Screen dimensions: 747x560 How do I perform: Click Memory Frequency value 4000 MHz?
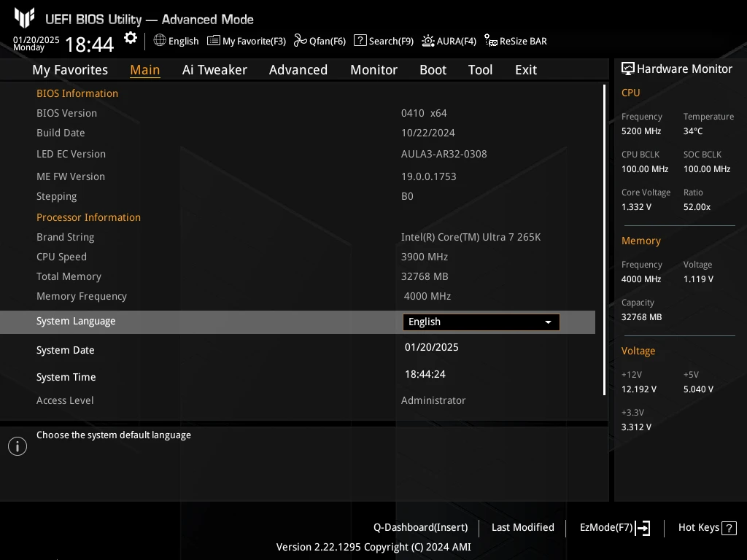point(427,296)
